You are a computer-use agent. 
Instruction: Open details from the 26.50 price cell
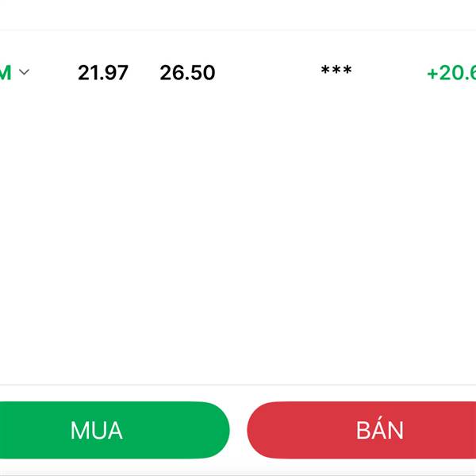(x=187, y=73)
